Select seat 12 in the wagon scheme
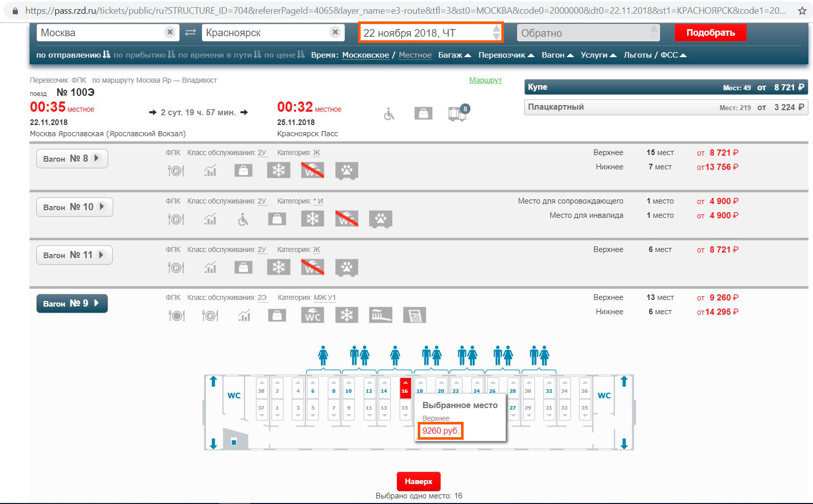Image resolution: width=813 pixels, height=504 pixels. pyautogui.click(x=369, y=389)
